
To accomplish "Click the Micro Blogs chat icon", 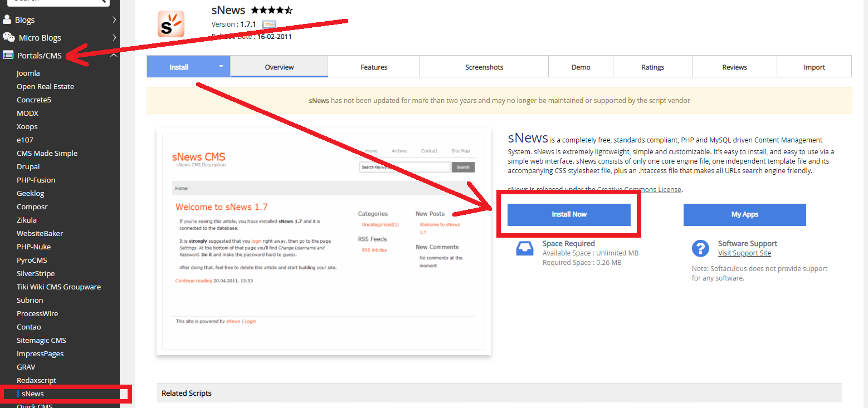I will point(9,37).
